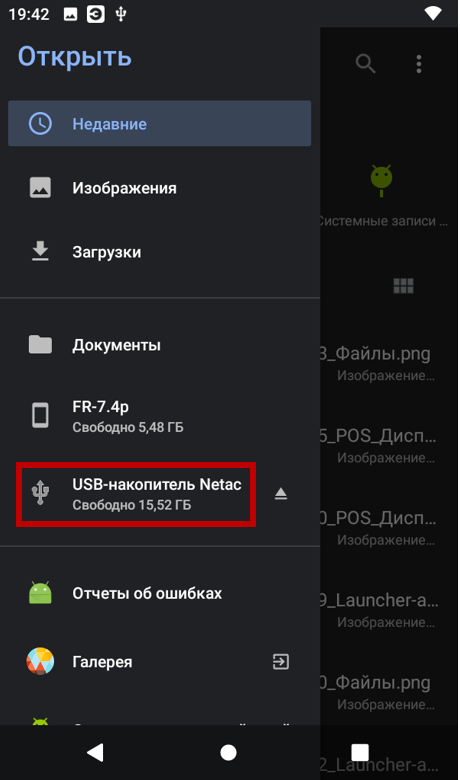Open Изображения in the drawer

160,188
